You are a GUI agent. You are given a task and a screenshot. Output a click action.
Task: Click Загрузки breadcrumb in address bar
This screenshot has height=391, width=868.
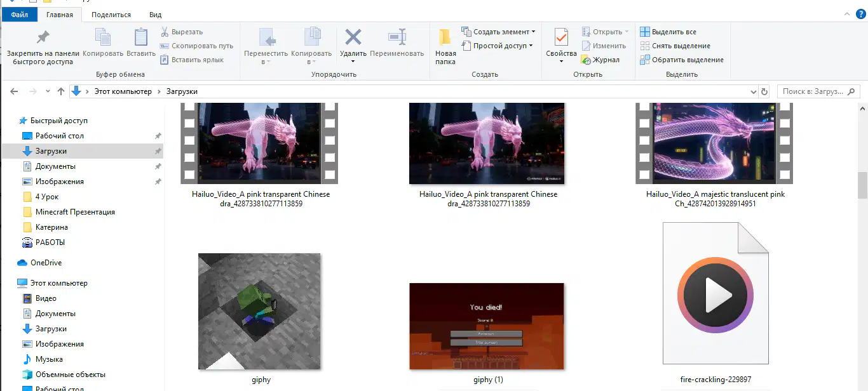182,91
